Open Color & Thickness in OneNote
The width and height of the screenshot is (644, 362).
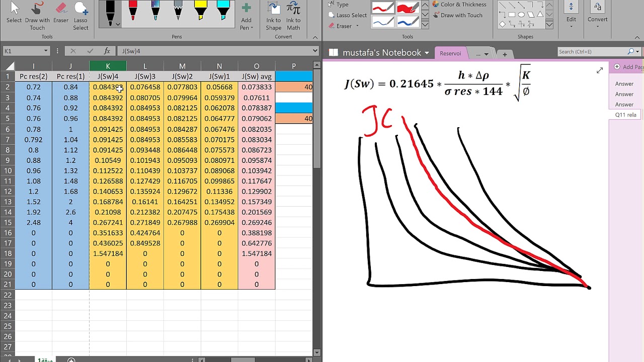pyautogui.click(x=459, y=5)
